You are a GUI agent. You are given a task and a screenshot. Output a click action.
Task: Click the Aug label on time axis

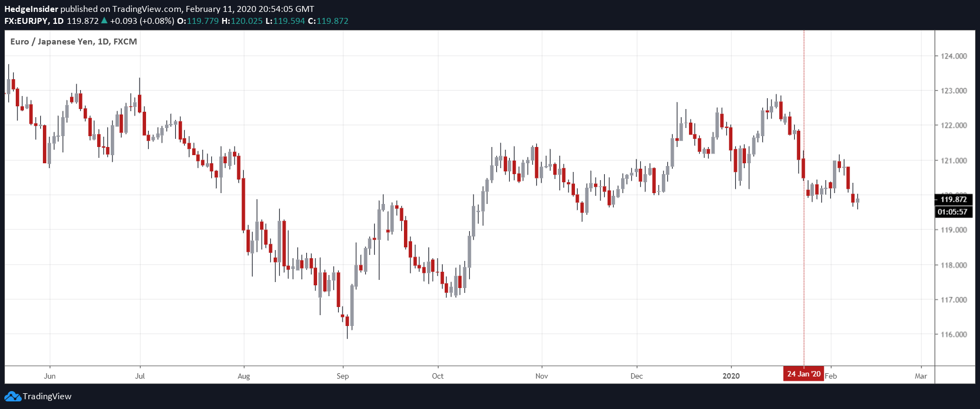[244, 376]
